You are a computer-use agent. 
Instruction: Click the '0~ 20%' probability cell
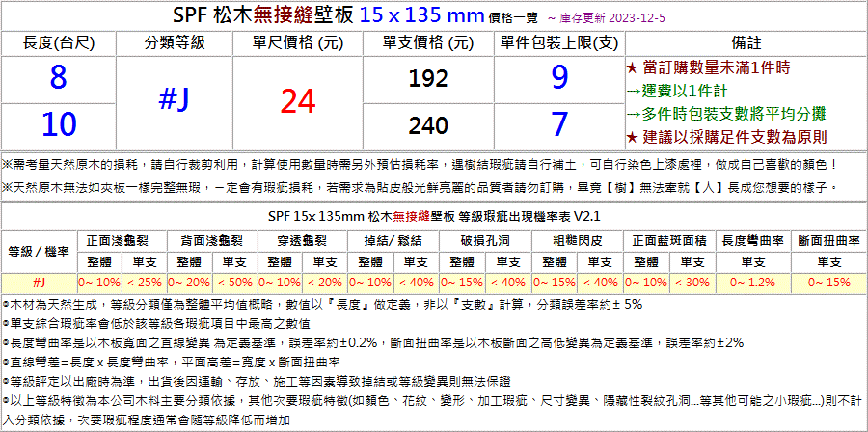tap(189, 283)
